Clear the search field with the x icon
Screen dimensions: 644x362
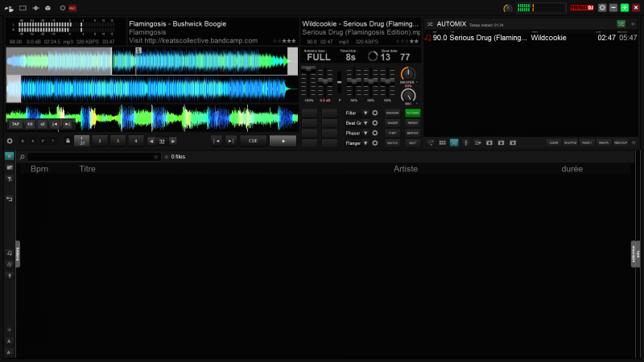(x=156, y=157)
